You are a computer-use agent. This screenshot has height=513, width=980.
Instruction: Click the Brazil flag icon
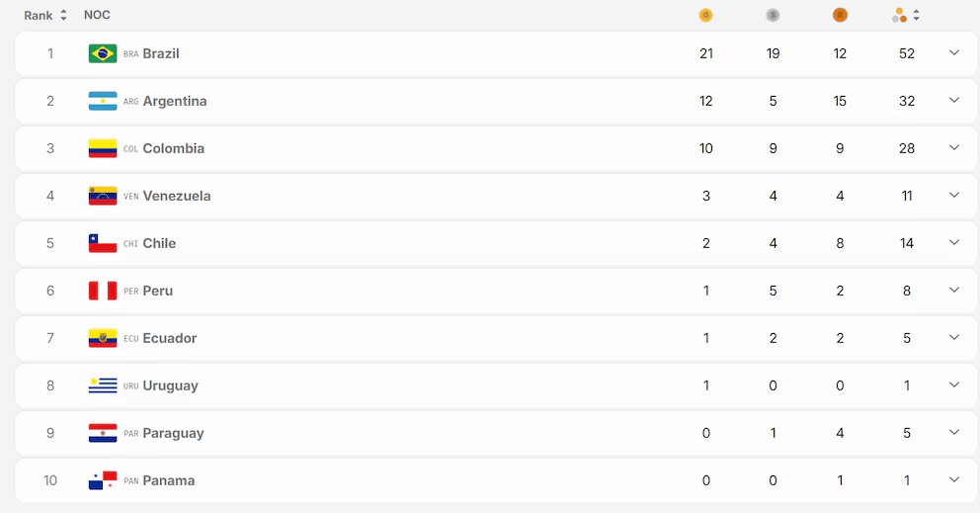click(x=103, y=53)
